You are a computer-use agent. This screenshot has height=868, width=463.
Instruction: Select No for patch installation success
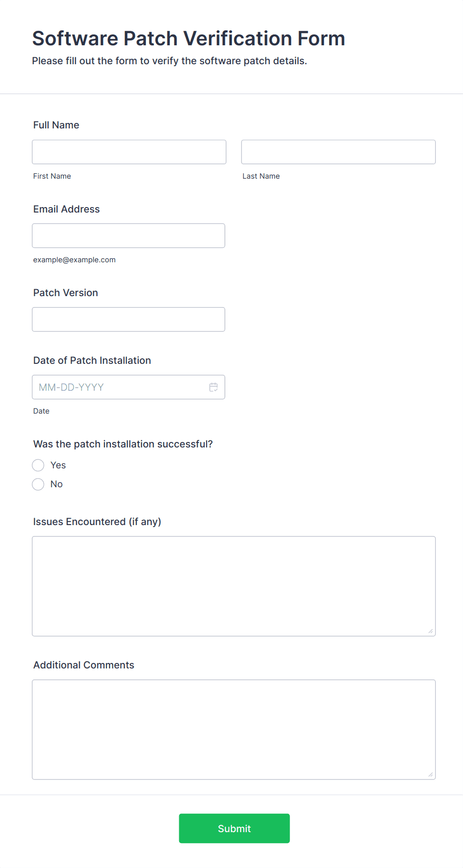(x=38, y=484)
